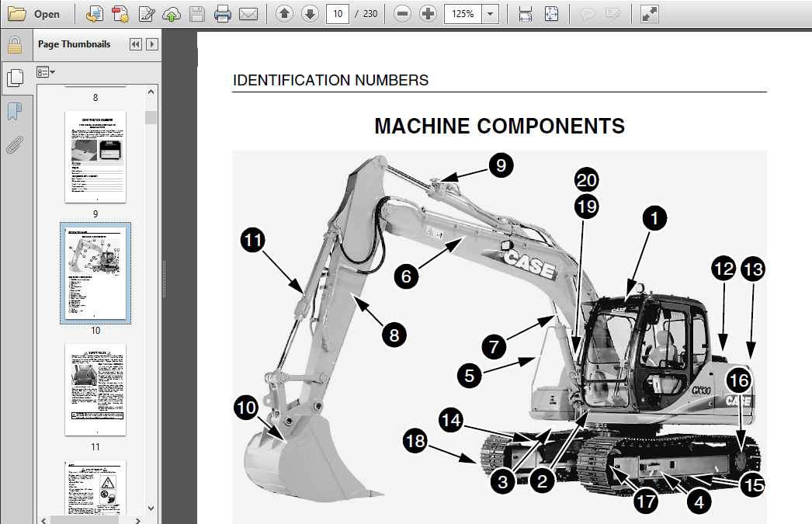Click the horizontal scrollbar right arrow

click(x=137, y=520)
